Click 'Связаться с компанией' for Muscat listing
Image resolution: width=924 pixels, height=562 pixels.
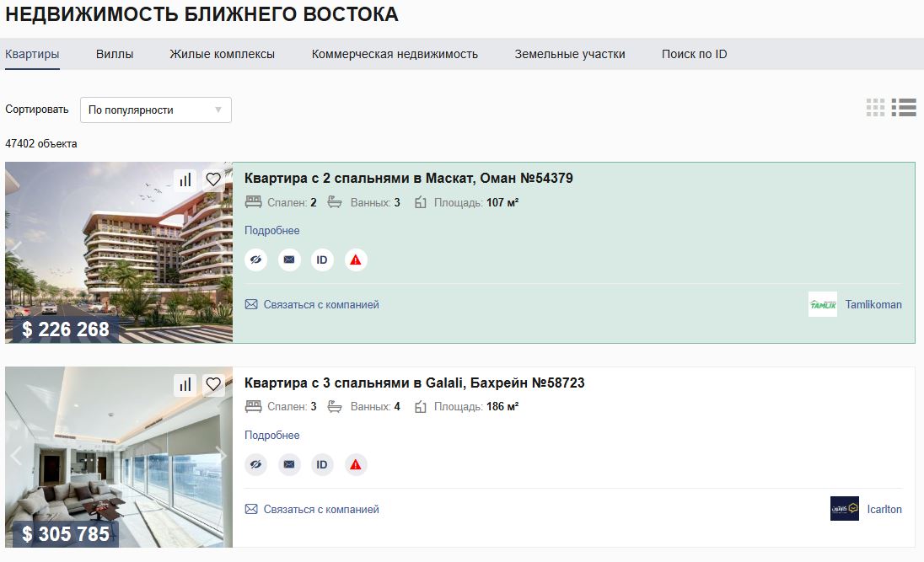[321, 304]
